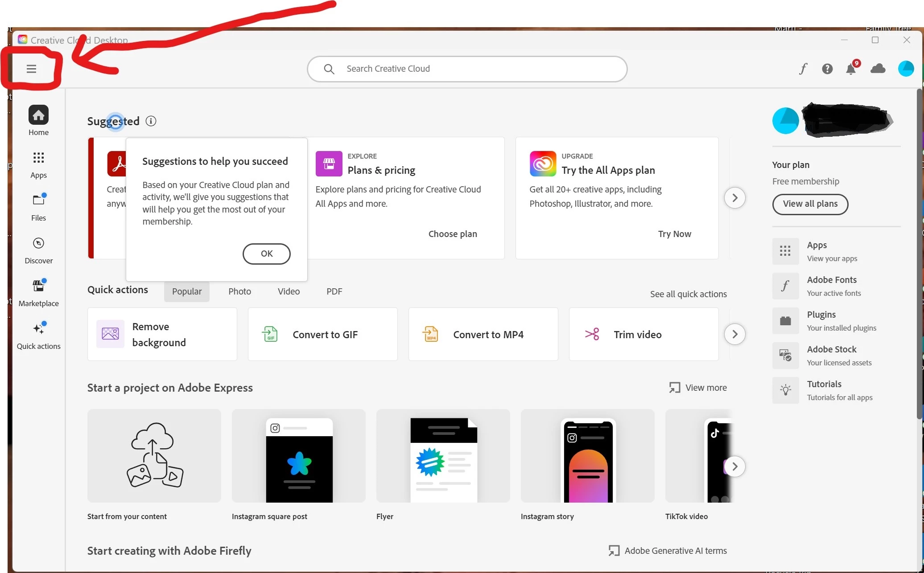Select the PDF quick actions tab

click(334, 291)
